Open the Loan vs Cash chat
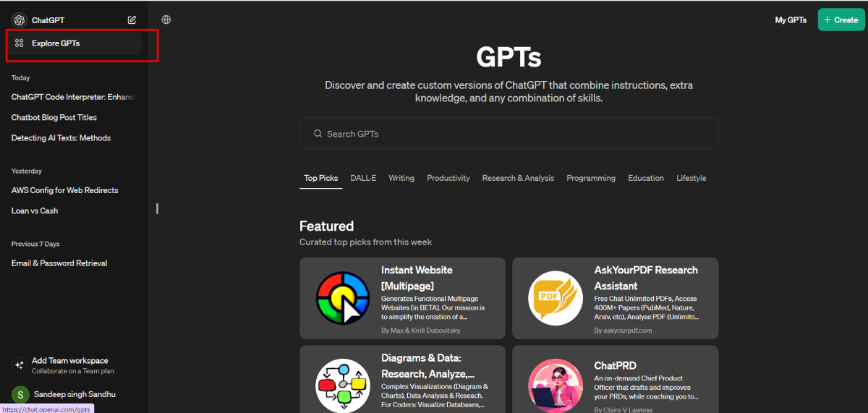The image size is (868, 413). pos(35,211)
